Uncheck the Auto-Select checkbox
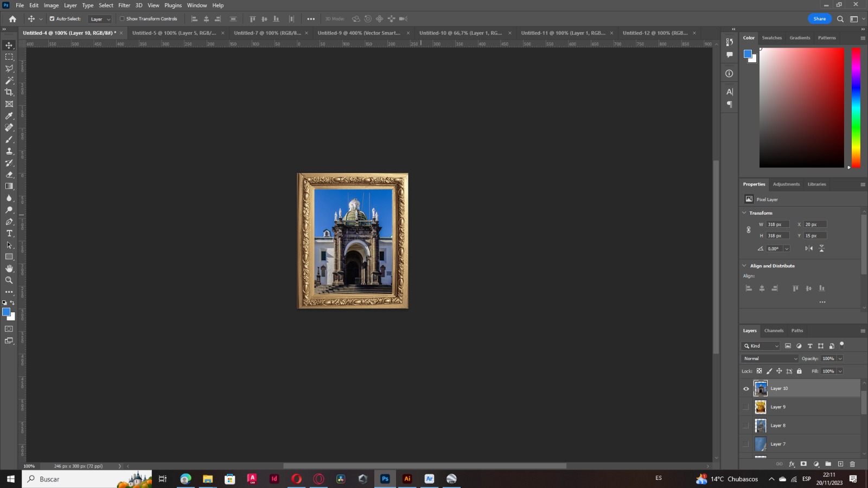 point(52,19)
